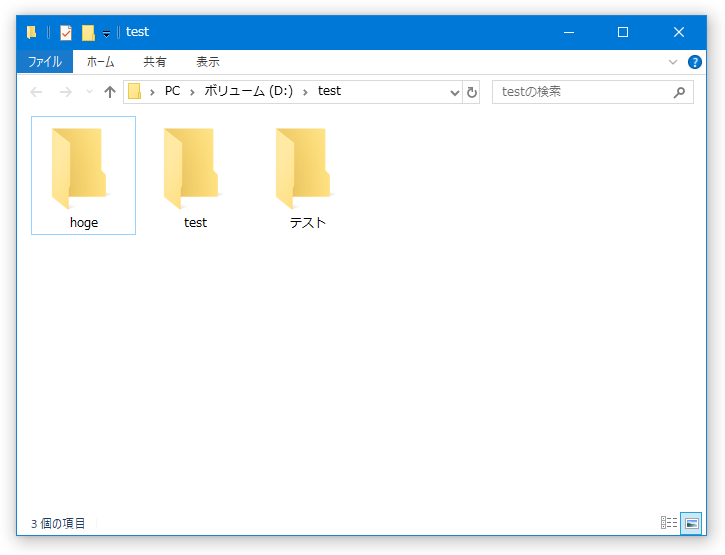The width and height of the screenshot is (725, 555).
Task: Click the 3 個の項目 status text
Action: tap(58, 524)
